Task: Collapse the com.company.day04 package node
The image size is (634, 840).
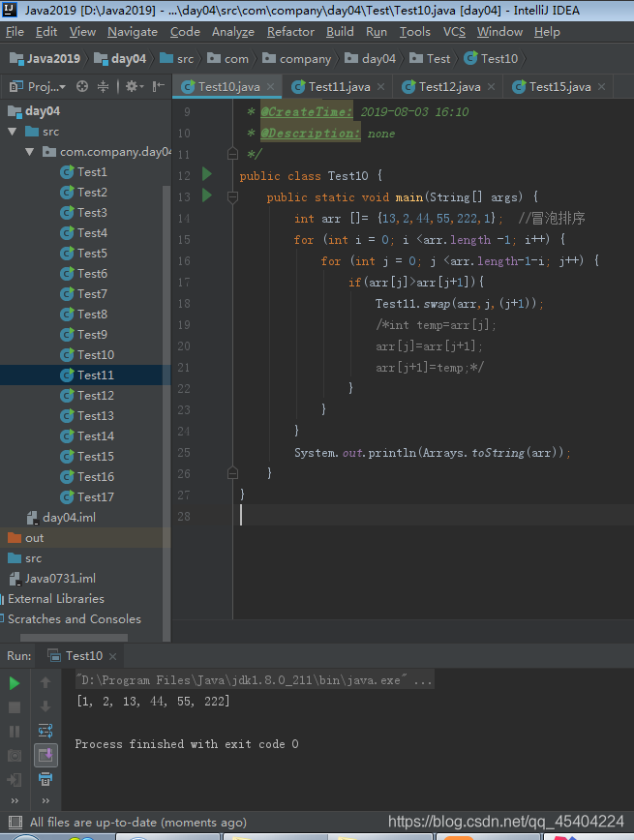Action: [29, 152]
